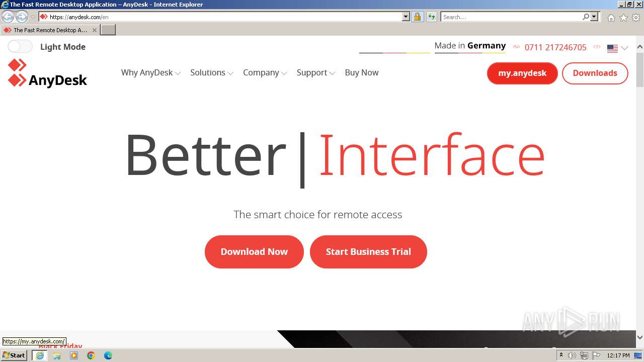Click the Action Center flag icon
Screen dimensions: 644x362
596,355
